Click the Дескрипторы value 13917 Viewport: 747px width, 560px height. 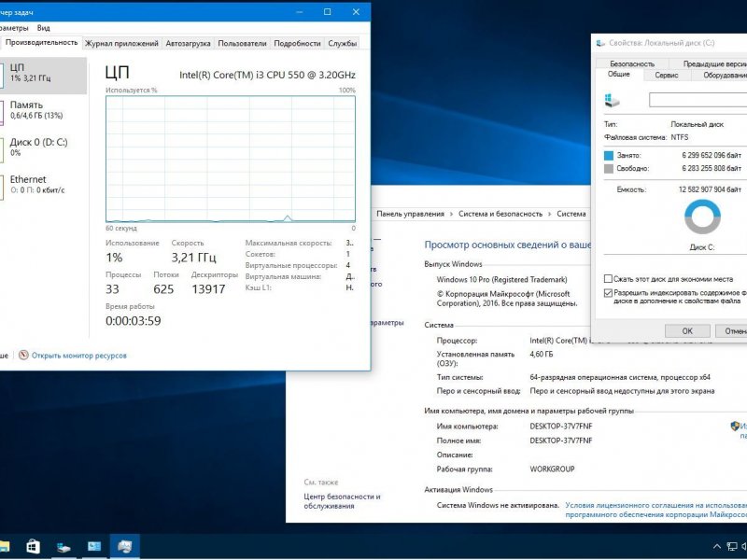tap(208, 289)
